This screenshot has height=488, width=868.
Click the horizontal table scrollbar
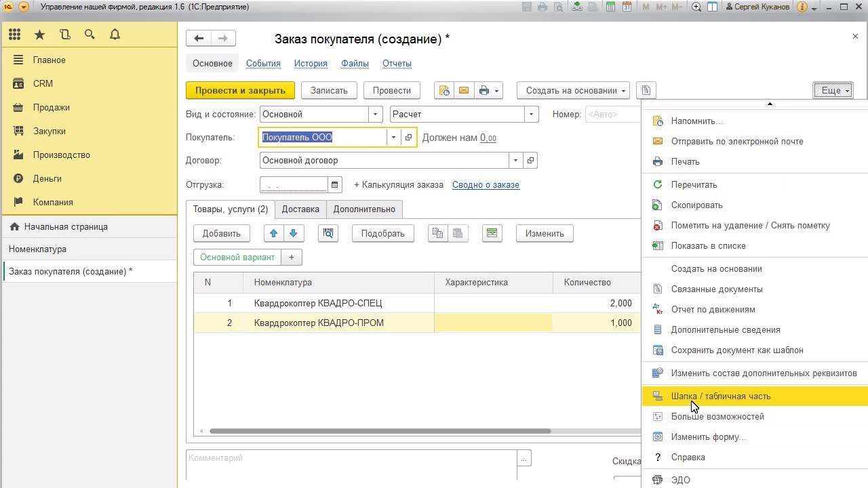click(x=380, y=431)
